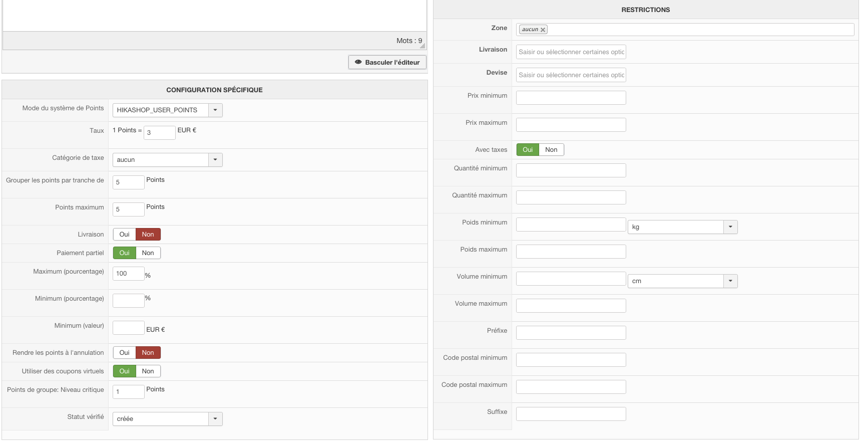Open the Mode du système de Points dropdown
This screenshot has height=442, width=868.
[215, 110]
